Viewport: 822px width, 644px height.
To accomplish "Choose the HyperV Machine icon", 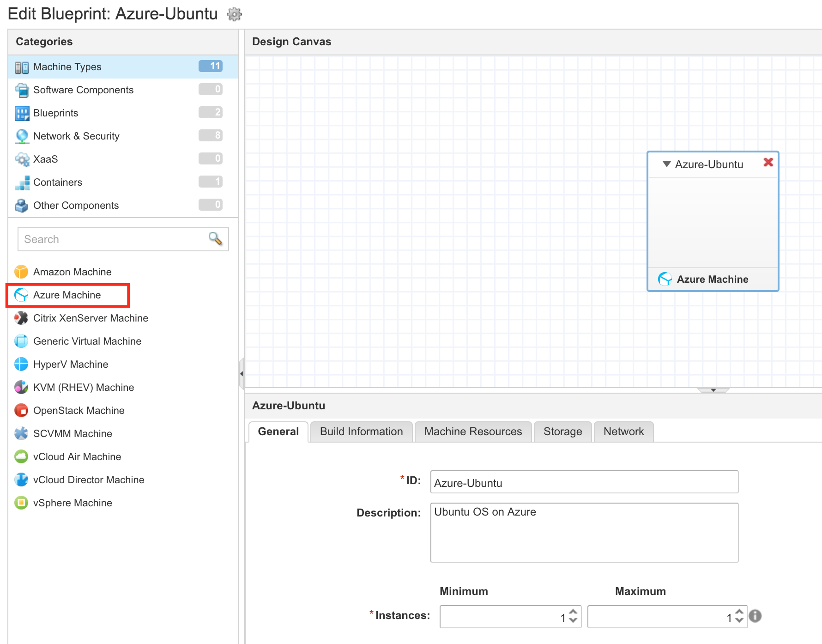I will (21, 364).
